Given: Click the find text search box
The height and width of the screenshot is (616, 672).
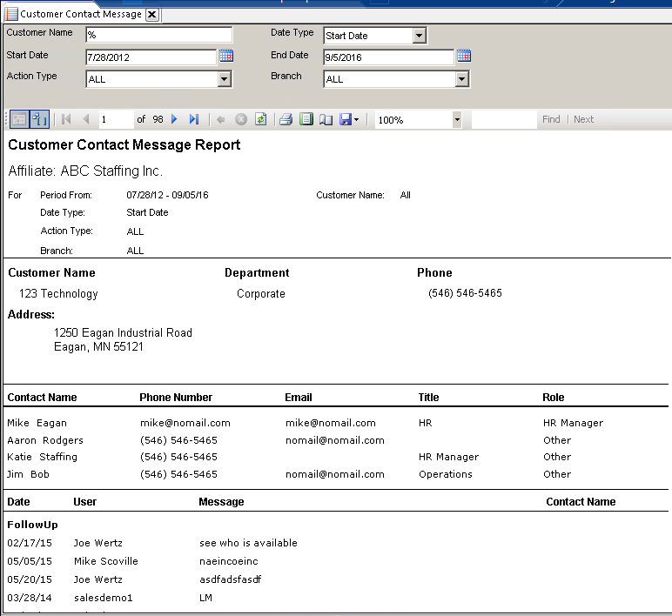Looking at the screenshot, I should [504, 119].
